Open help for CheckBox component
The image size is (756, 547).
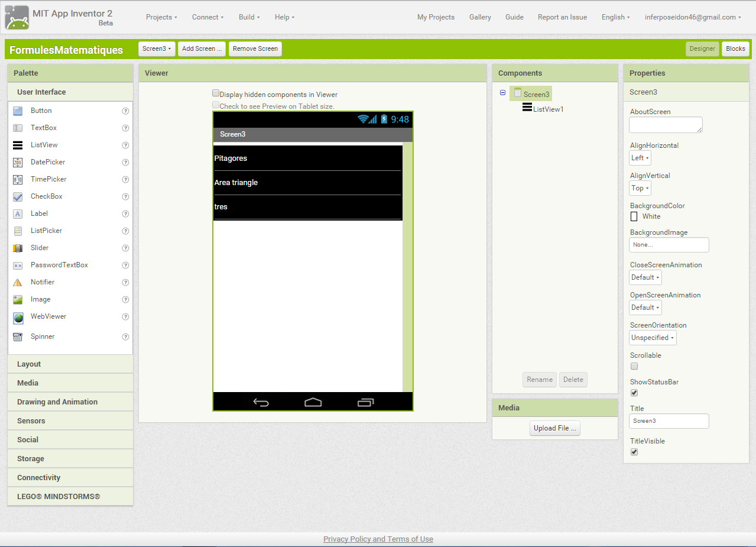[125, 197]
